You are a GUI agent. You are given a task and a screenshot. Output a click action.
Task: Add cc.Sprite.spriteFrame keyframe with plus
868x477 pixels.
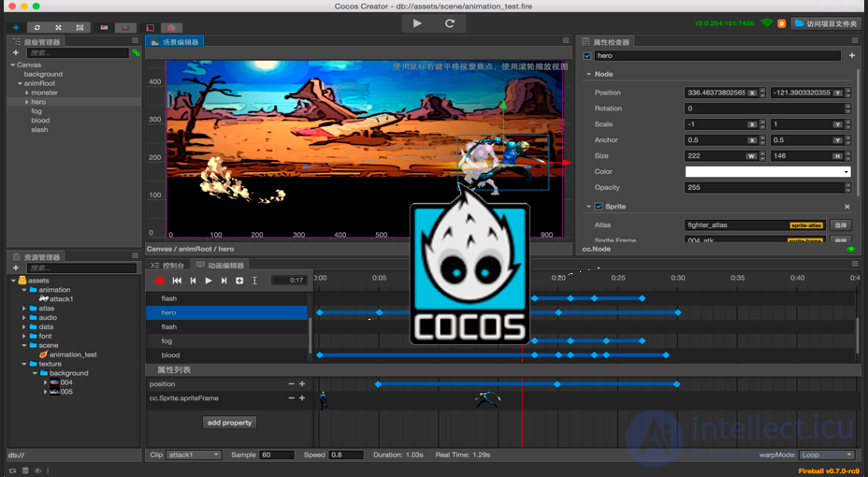(x=302, y=397)
